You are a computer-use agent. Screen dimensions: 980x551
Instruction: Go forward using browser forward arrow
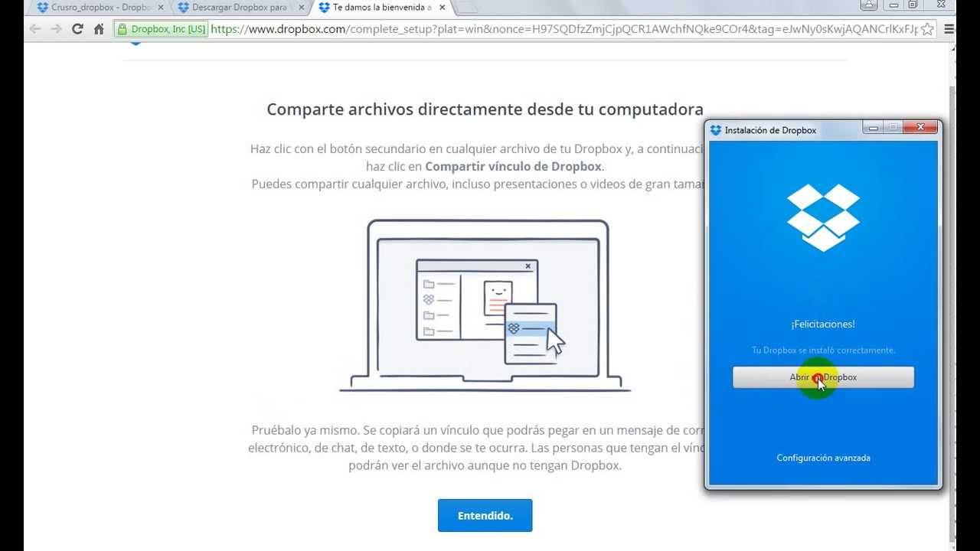(56, 29)
